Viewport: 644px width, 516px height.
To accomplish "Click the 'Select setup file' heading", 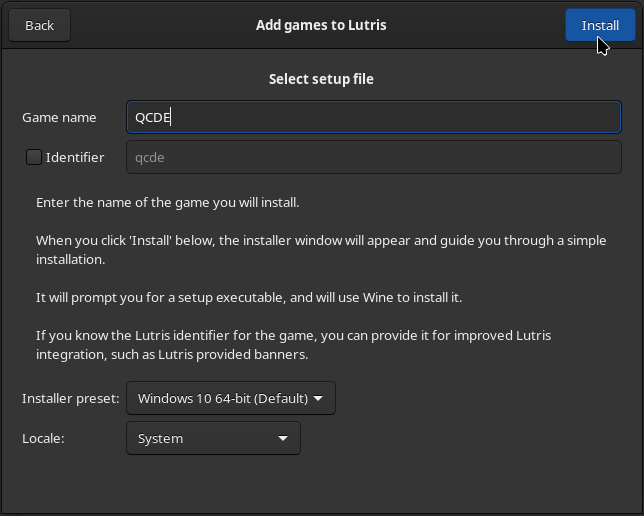I will point(321,79).
